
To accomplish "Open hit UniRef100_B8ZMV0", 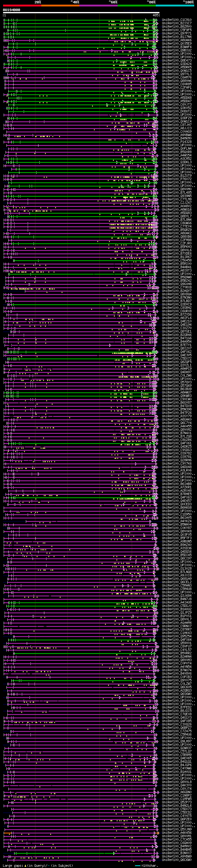I will 177,27.
